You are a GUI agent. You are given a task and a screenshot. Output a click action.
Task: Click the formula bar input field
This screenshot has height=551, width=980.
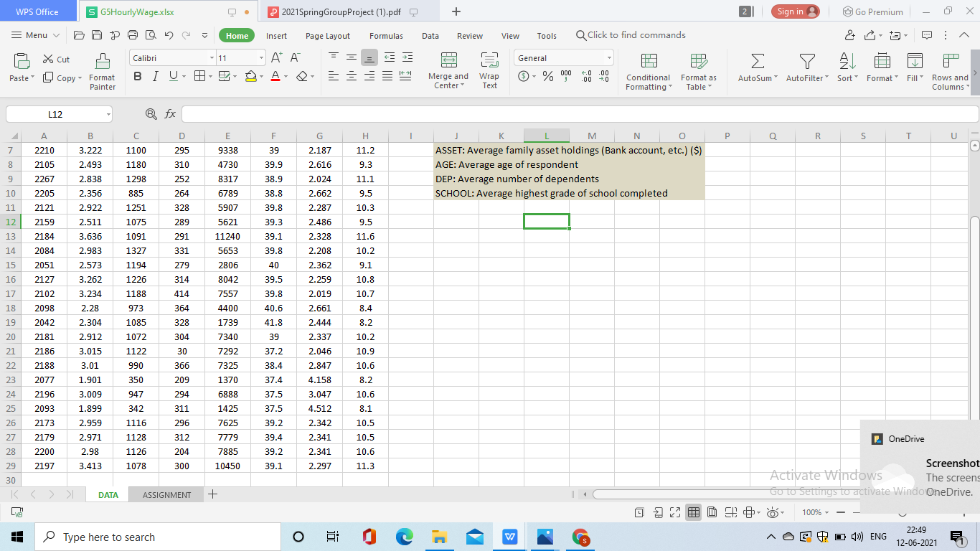(580, 114)
